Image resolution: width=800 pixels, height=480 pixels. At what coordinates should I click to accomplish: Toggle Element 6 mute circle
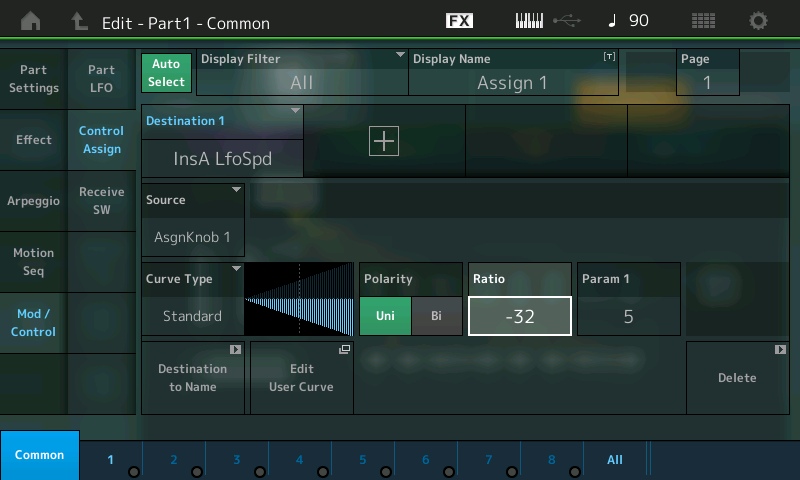(449, 472)
